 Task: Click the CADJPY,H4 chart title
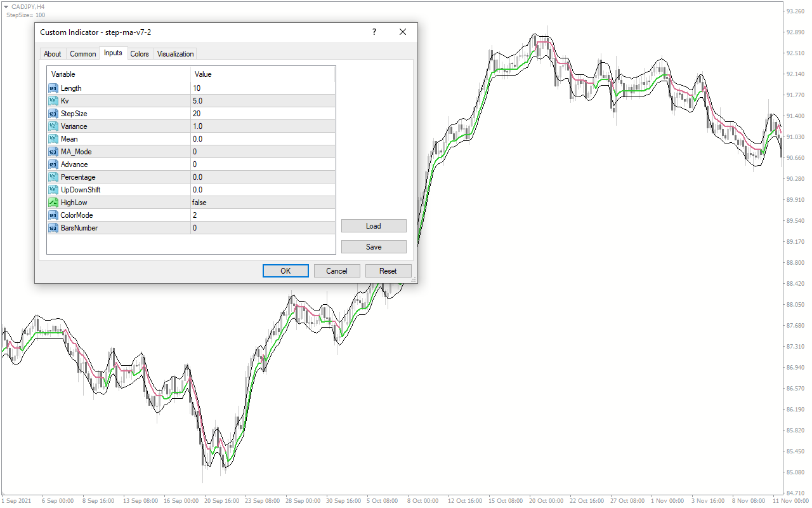tap(28, 6)
